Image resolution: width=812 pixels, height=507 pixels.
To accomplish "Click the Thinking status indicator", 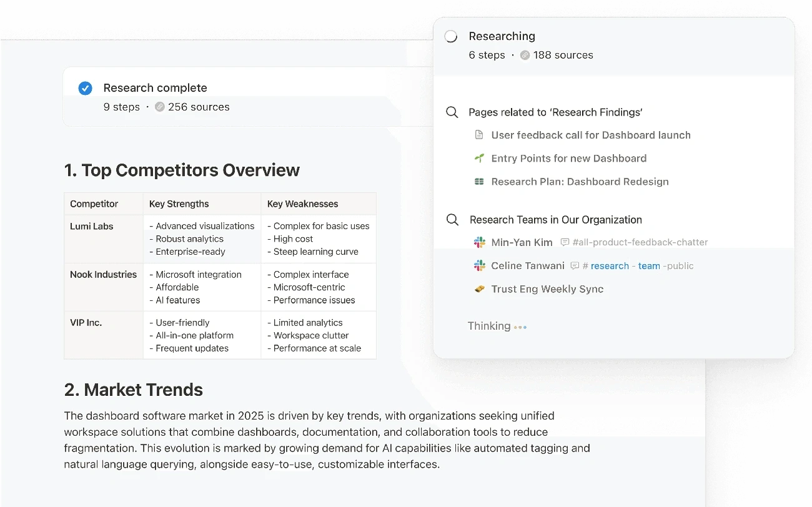I will coord(497,326).
